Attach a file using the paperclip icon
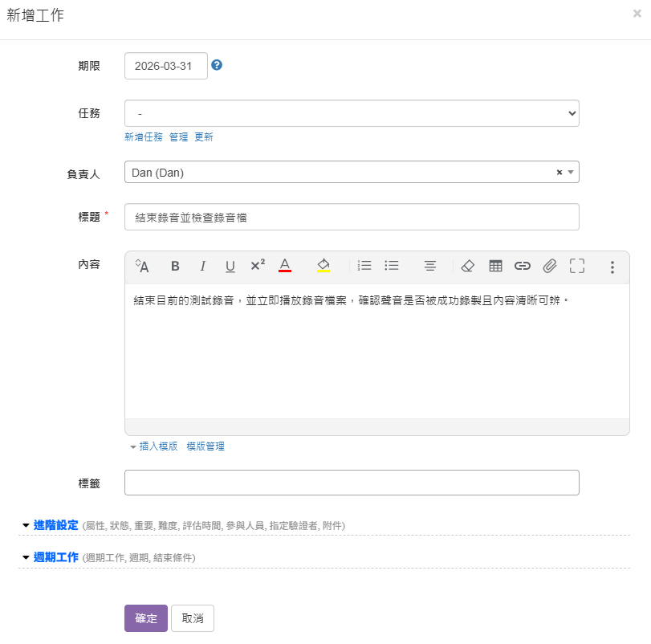The height and width of the screenshot is (644, 651). pos(550,266)
